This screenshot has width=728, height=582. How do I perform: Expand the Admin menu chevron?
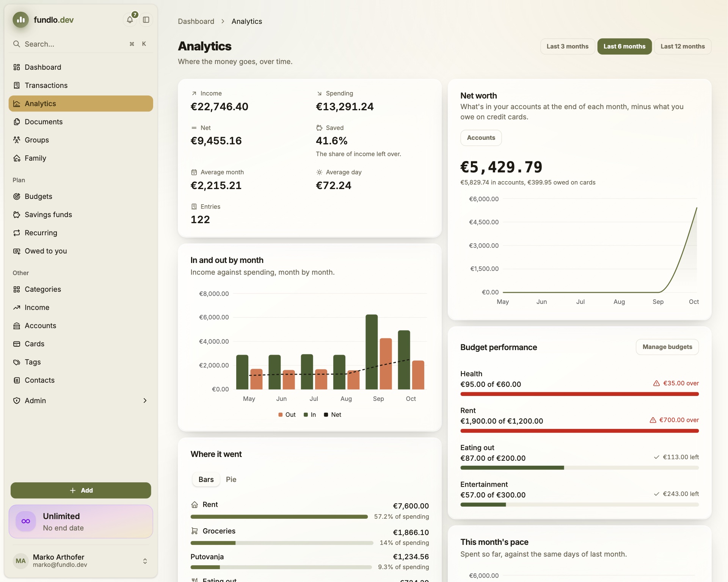coord(145,401)
